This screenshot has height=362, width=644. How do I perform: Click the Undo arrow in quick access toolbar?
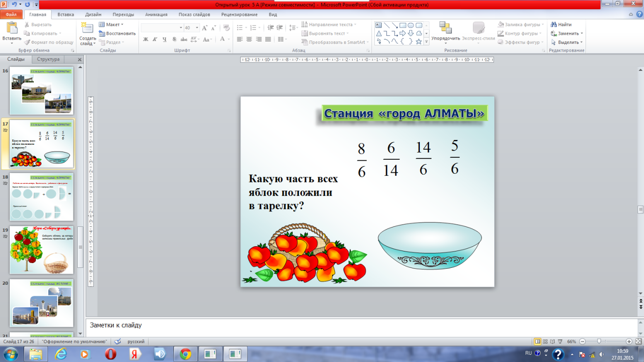click(15, 4)
